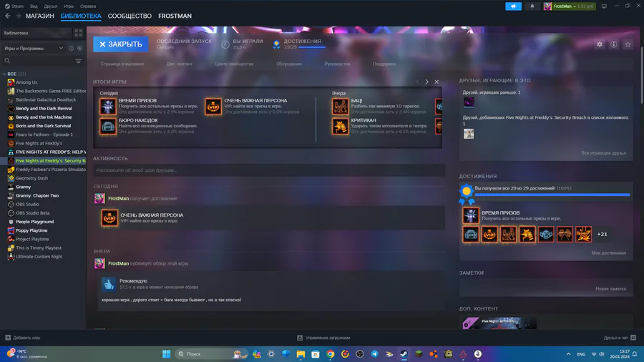This screenshot has width=644, height=362.
Task: Open Обсуждения link
Action: pyautogui.click(x=289, y=64)
